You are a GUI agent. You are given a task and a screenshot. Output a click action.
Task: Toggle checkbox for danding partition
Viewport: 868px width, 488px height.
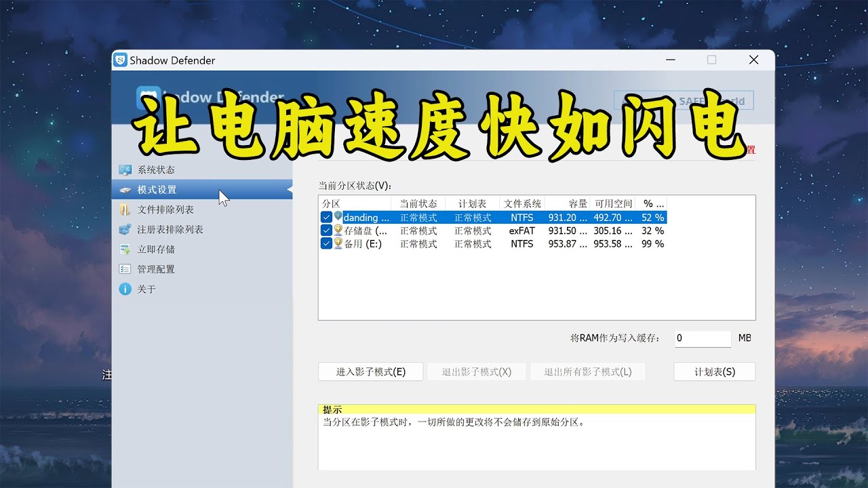pos(326,218)
